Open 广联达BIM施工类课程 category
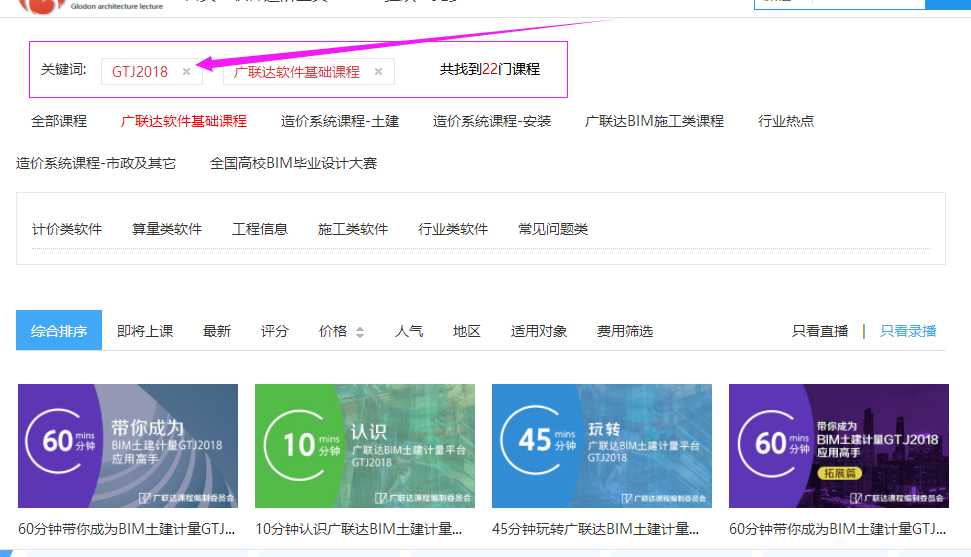The height and width of the screenshot is (557, 971). click(655, 121)
